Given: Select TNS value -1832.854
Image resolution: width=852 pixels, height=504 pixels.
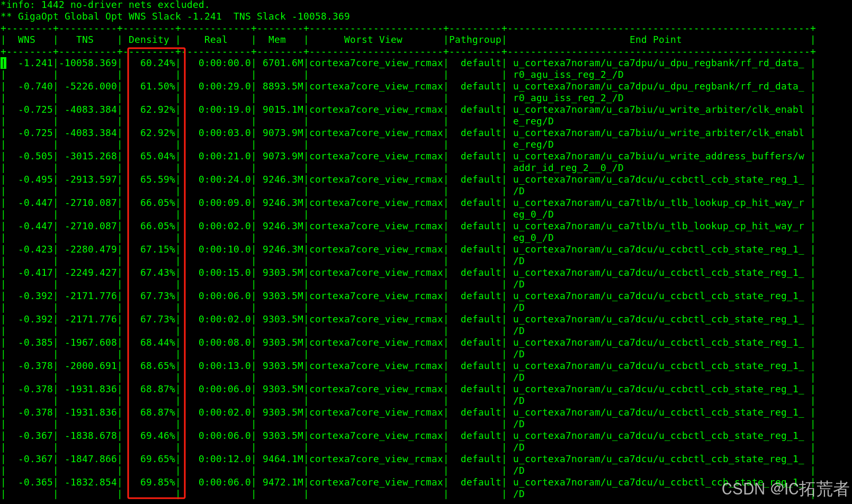Looking at the screenshot, I should point(91,482).
